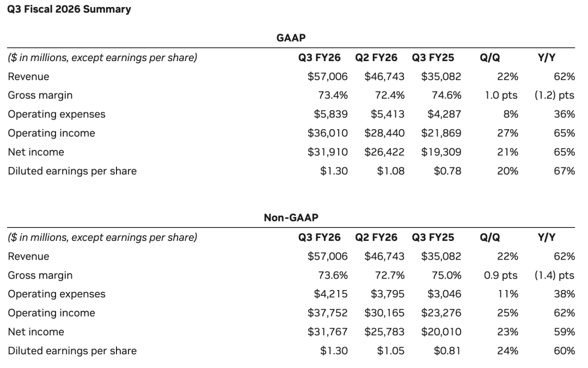Click GAAP net income $31,910
588x368 pixels.
pyautogui.click(x=328, y=152)
